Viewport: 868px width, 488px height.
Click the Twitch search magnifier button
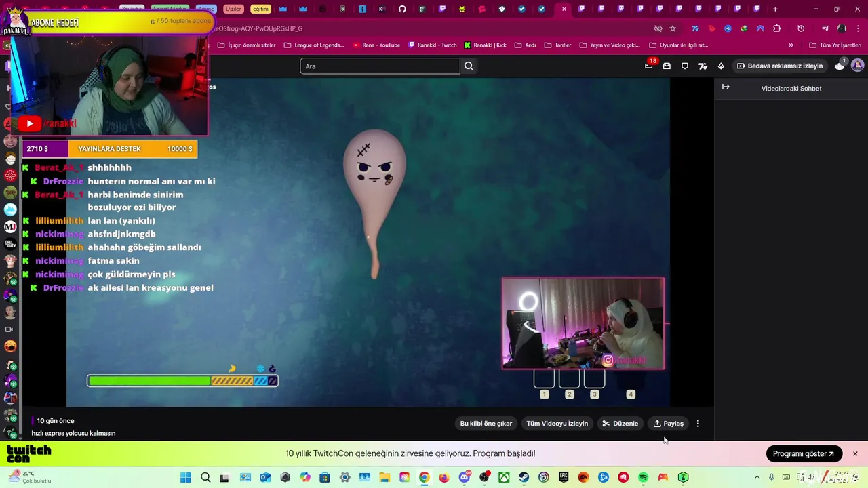(x=469, y=66)
